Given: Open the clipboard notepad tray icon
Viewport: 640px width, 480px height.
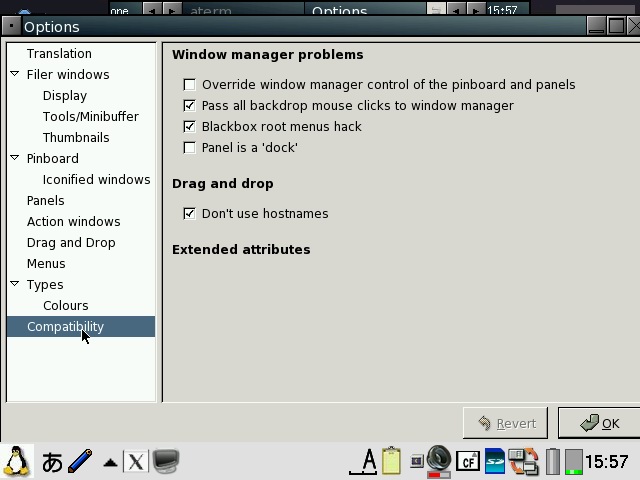Looking at the screenshot, I should click(391, 461).
